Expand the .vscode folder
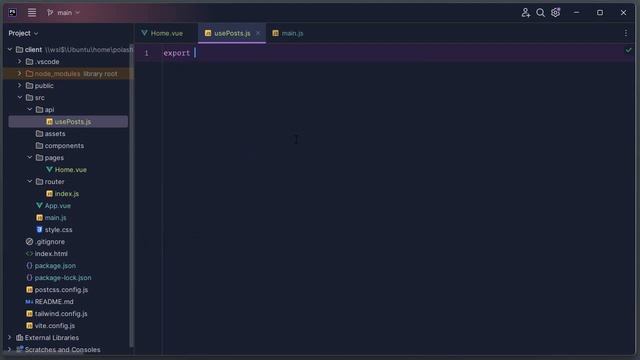Viewport: 640px width, 360px height. (x=19, y=62)
